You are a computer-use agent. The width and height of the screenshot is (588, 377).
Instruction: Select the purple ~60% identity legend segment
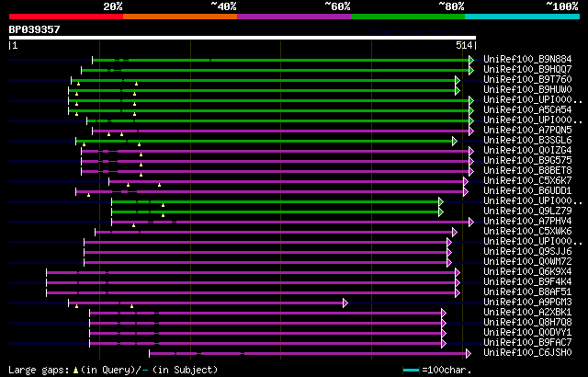point(294,17)
